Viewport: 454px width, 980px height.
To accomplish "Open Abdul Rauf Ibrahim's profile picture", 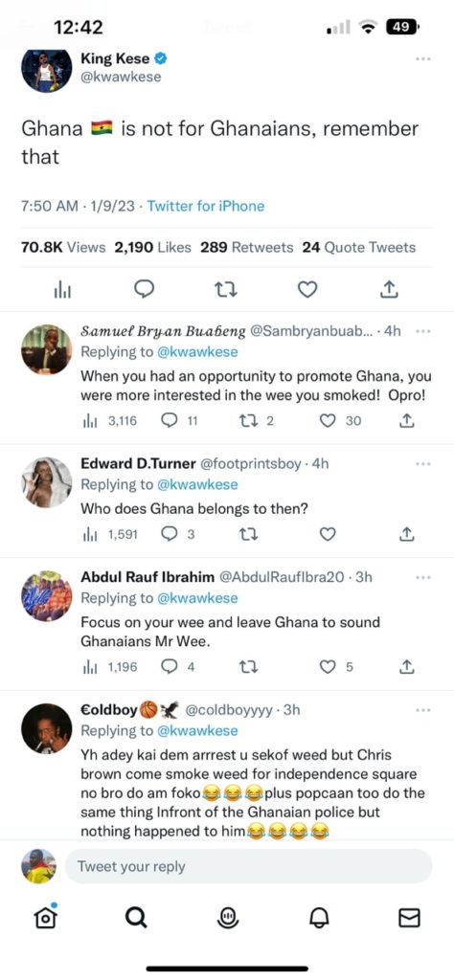I will click(46, 596).
